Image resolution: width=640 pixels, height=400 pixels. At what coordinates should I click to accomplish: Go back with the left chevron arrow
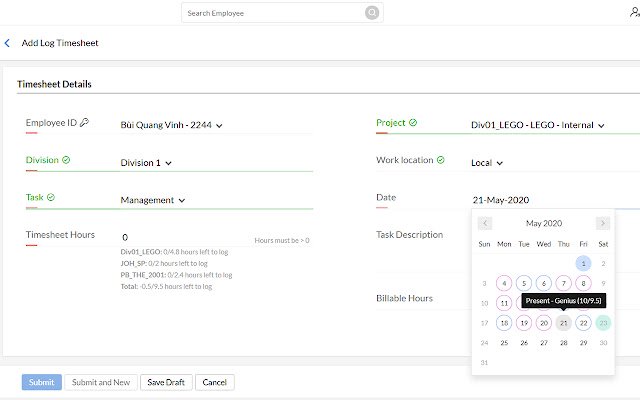(7, 43)
